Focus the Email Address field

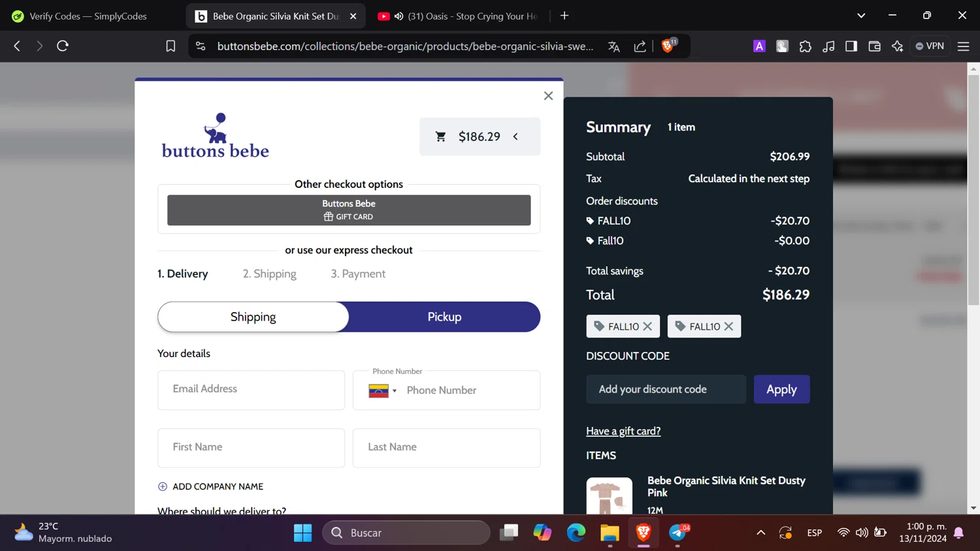(251, 390)
